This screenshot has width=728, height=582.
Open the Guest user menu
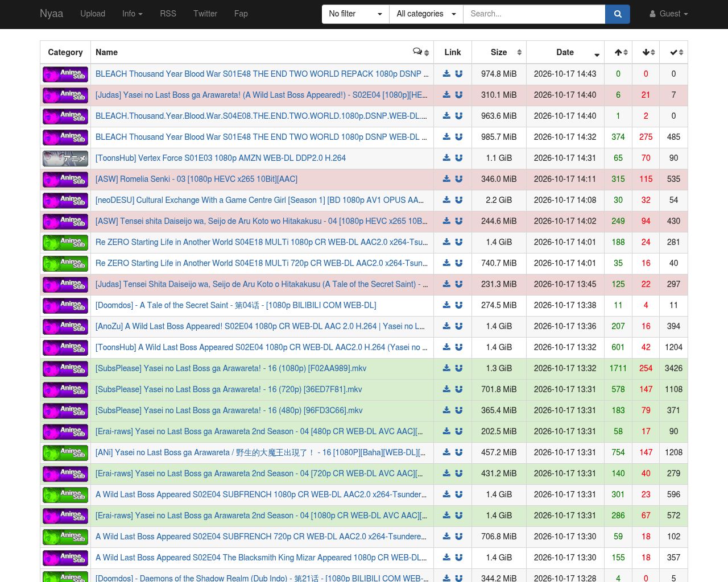[x=669, y=14]
